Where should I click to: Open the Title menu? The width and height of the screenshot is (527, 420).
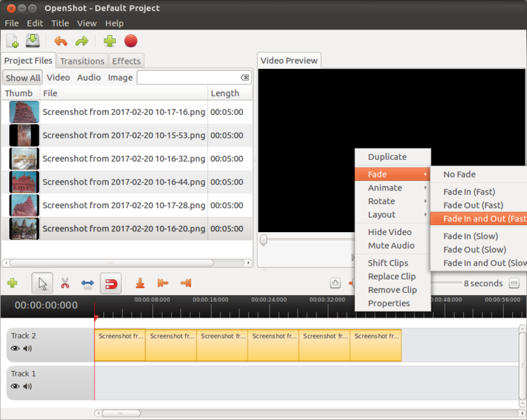[60, 23]
